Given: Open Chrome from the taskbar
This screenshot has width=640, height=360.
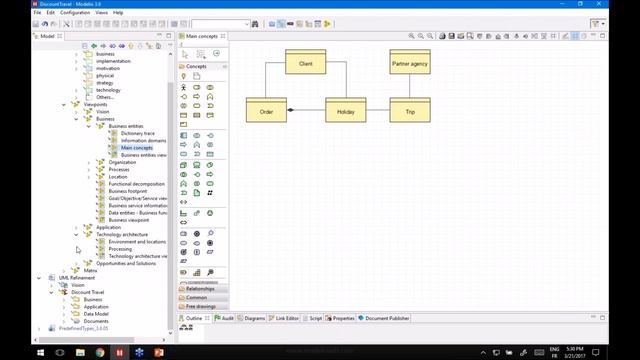Looking at the screenshot, I should click(x=100, y=352).
